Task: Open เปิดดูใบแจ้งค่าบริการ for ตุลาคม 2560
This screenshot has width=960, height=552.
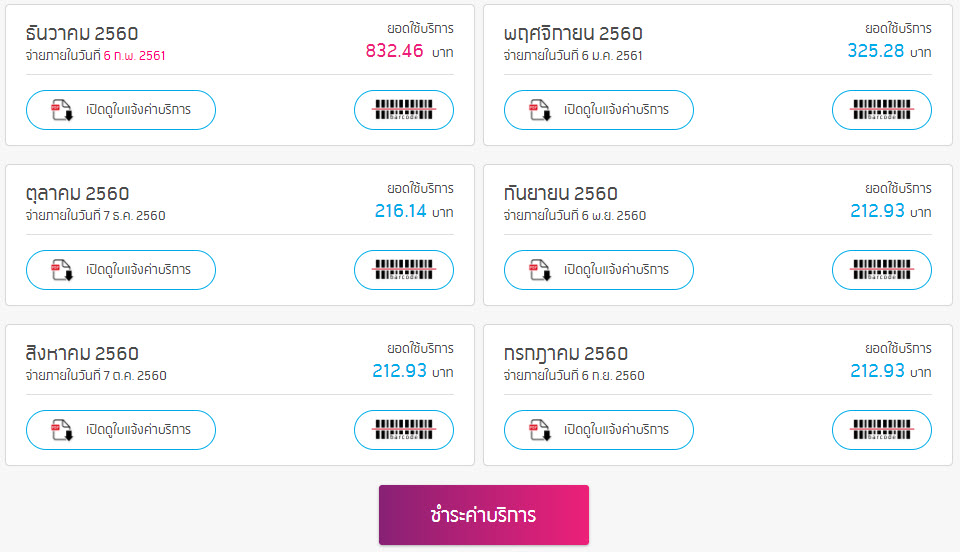Action: click(x=137, y=270)
